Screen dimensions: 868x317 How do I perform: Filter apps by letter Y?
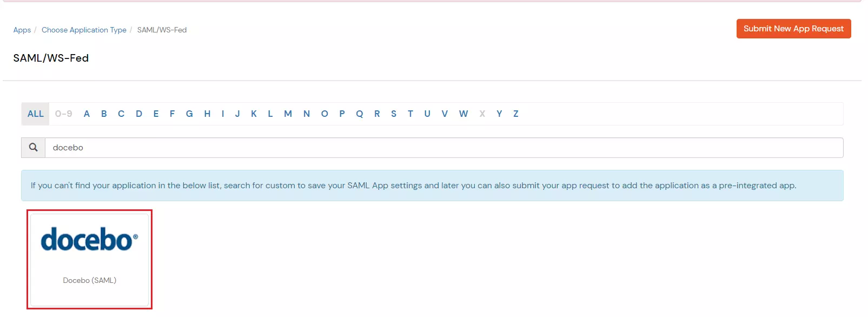coord(499,114)
